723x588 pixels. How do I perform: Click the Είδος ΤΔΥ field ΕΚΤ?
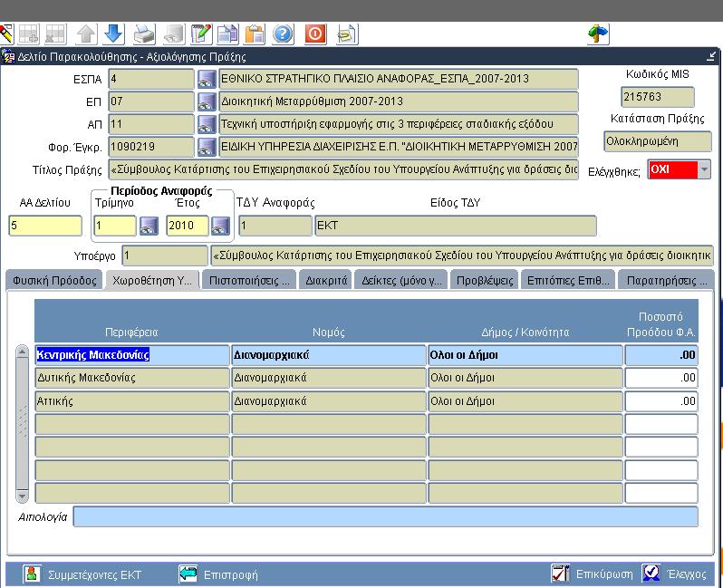pyautogui.click(x=456, y=226)
